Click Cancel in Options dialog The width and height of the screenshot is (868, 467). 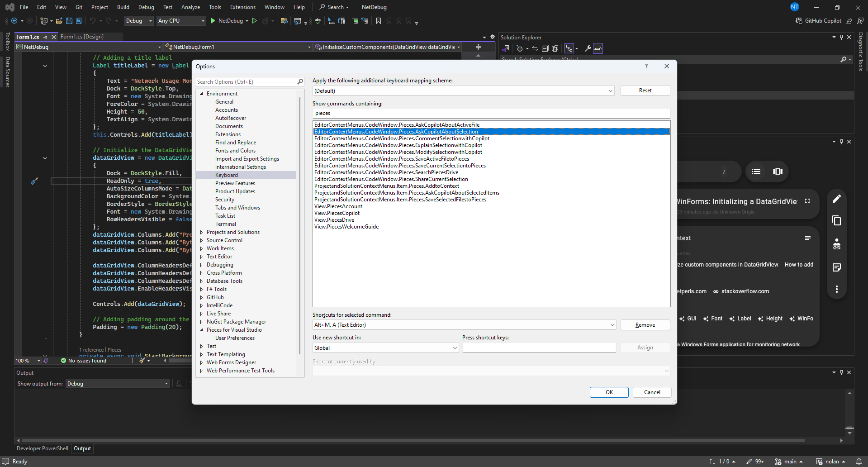click(652, 392)
